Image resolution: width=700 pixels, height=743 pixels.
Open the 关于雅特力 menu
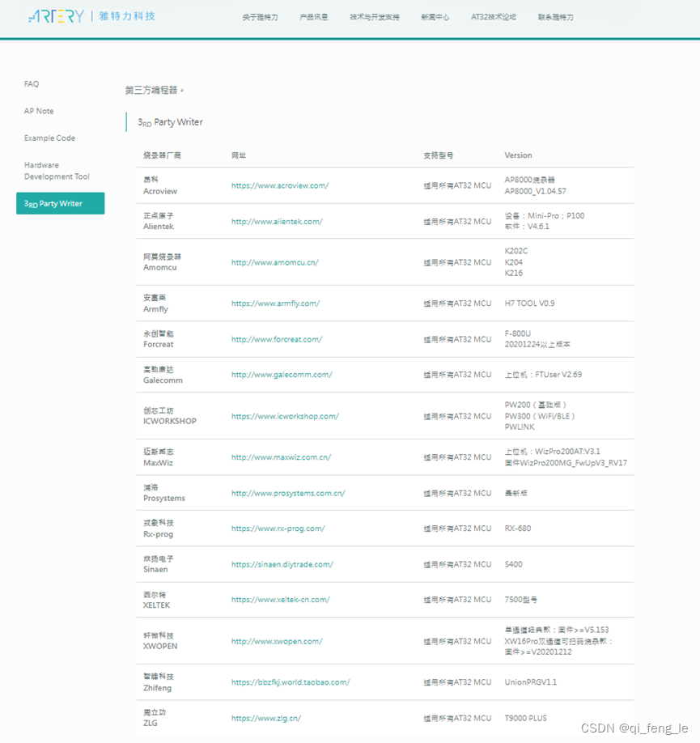click(260, 17)
